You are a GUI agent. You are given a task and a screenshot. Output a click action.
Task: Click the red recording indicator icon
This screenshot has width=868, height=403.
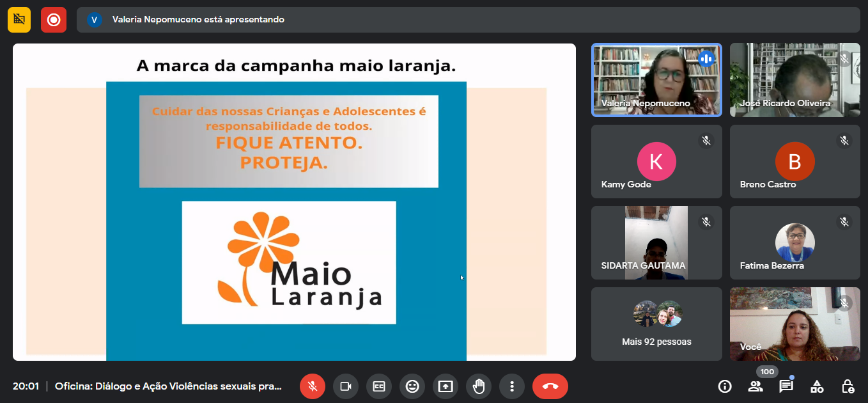tap(54, 20)
